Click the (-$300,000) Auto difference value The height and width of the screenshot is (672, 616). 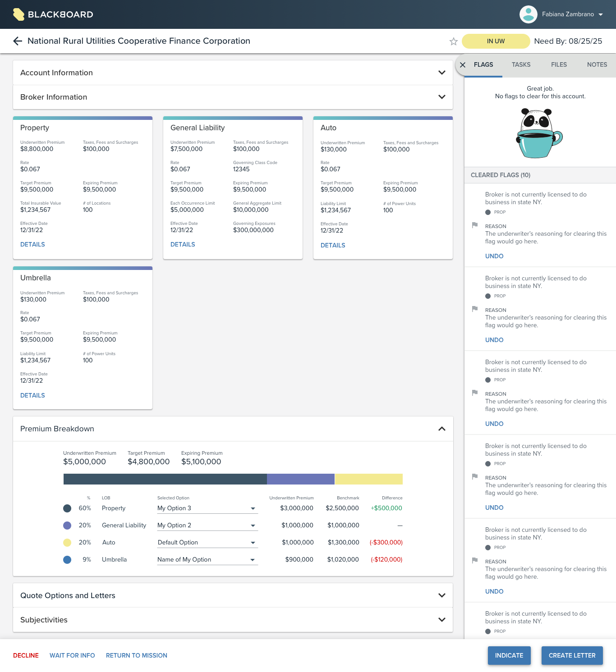pyautogui.click(x=386, y=542)
